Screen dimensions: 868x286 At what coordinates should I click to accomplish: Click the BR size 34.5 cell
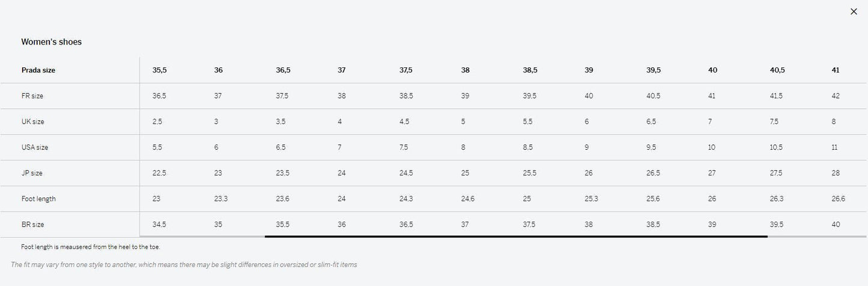(159, 225)
